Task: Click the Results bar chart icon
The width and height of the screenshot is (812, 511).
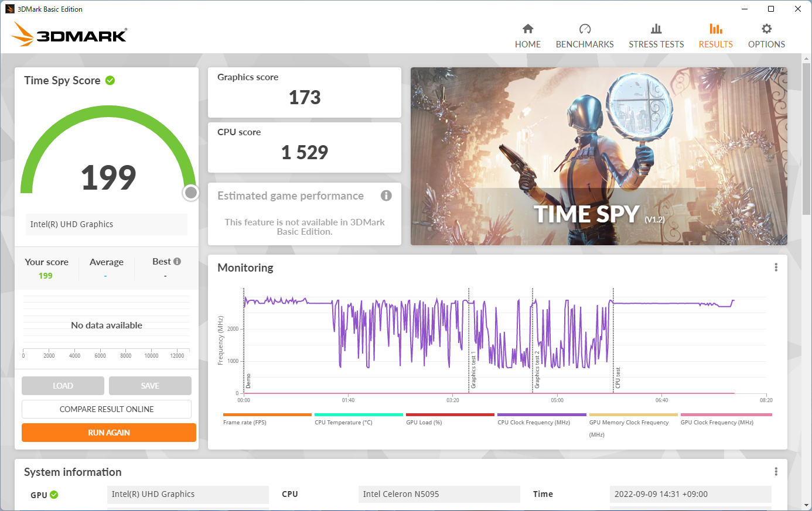Action: pyautogui.click(x=716, y=29)
